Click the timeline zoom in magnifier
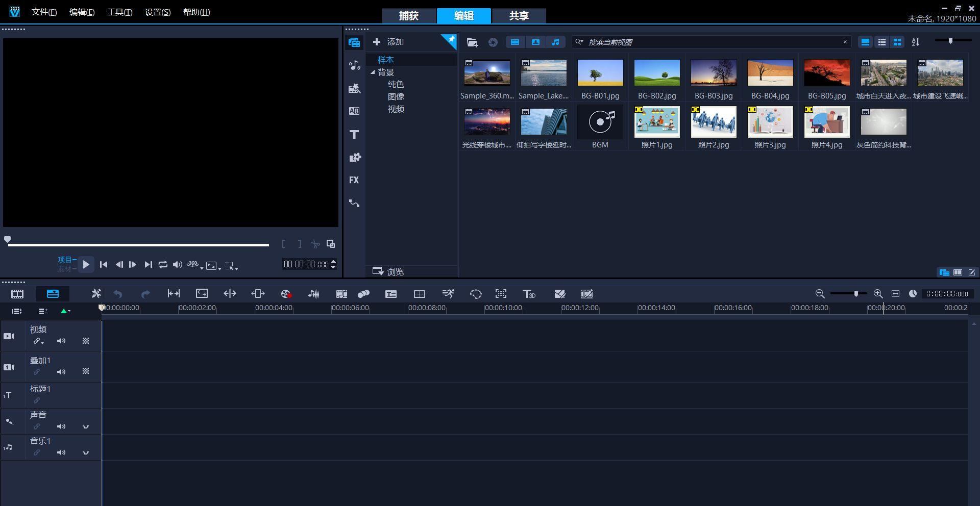Image resolution: width=980 pixels, height=506 pixels. point(878,294)
